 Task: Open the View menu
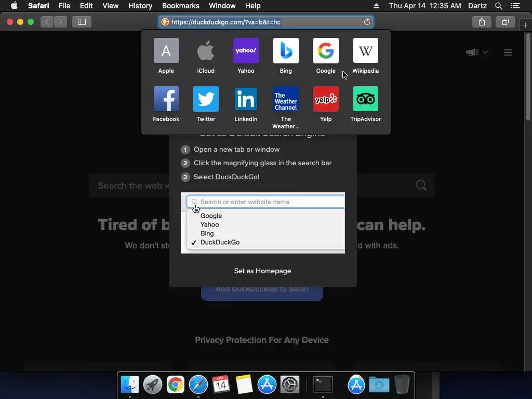111,6
